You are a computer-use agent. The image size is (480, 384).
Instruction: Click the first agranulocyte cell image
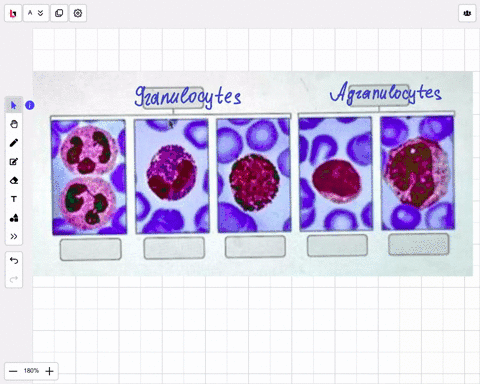point(336,174)
